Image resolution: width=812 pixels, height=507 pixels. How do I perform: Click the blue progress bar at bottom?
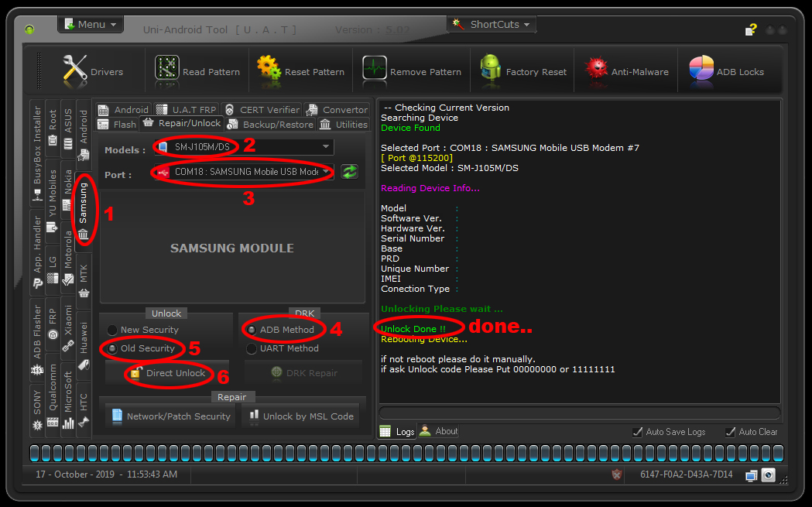[406, 453]
